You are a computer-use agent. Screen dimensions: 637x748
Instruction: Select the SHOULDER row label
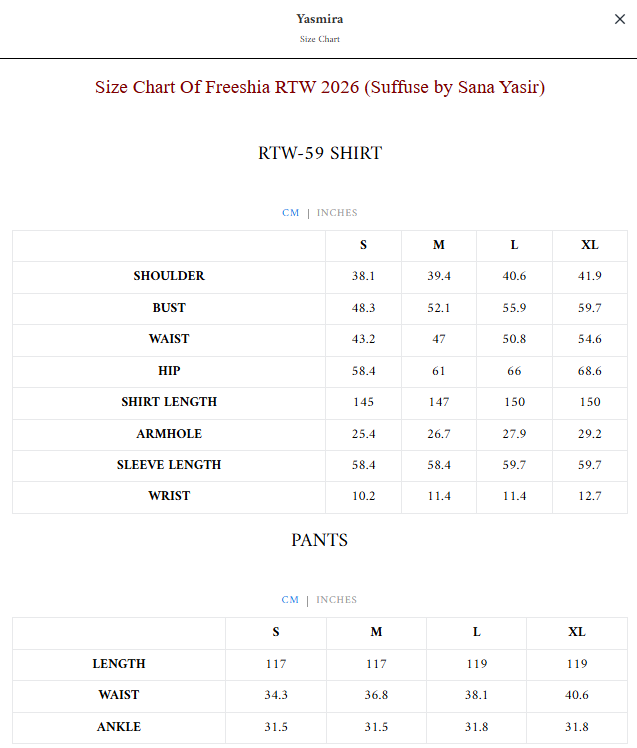(169, 276)
